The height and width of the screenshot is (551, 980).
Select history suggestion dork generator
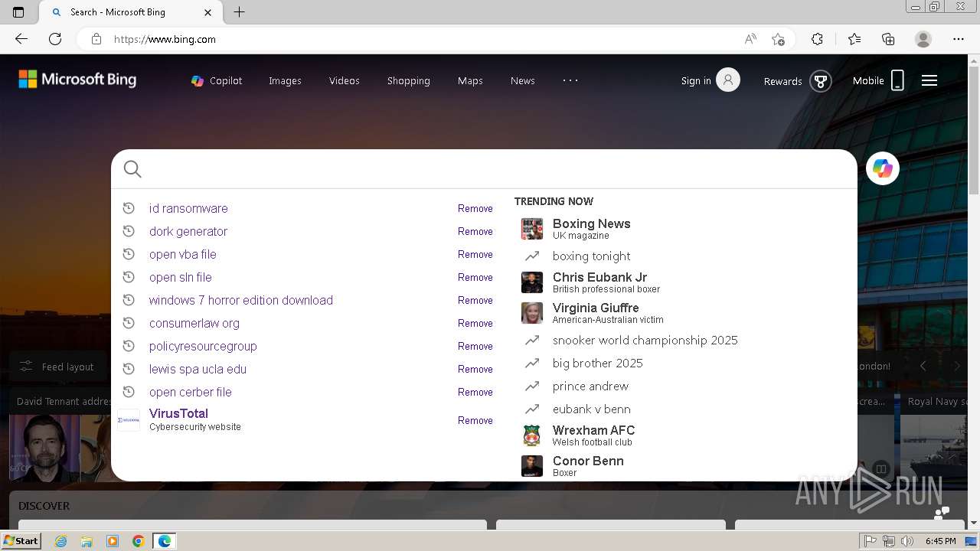pyautogui.click(x=188, y=231)
